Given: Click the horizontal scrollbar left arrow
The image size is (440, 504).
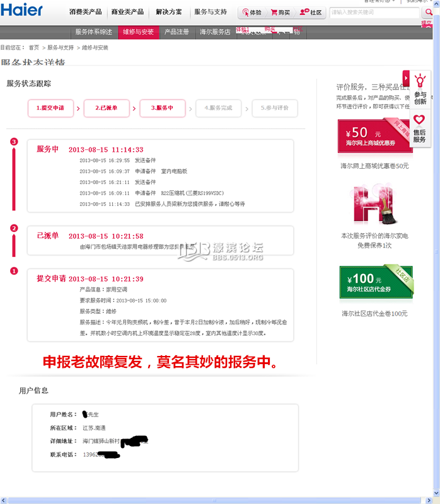Looking at the screenshot, I should [3, 500].
